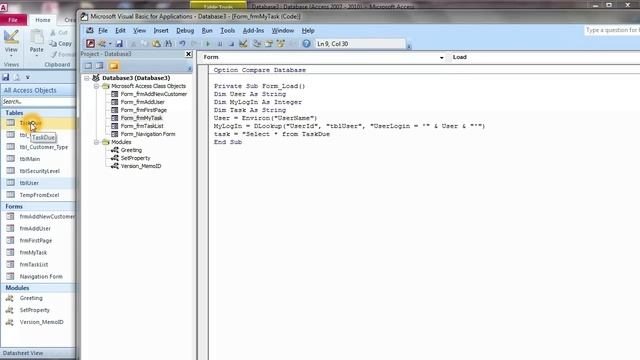Open the Debug menu
640x360 pixels.
click(x=185, y=31)
